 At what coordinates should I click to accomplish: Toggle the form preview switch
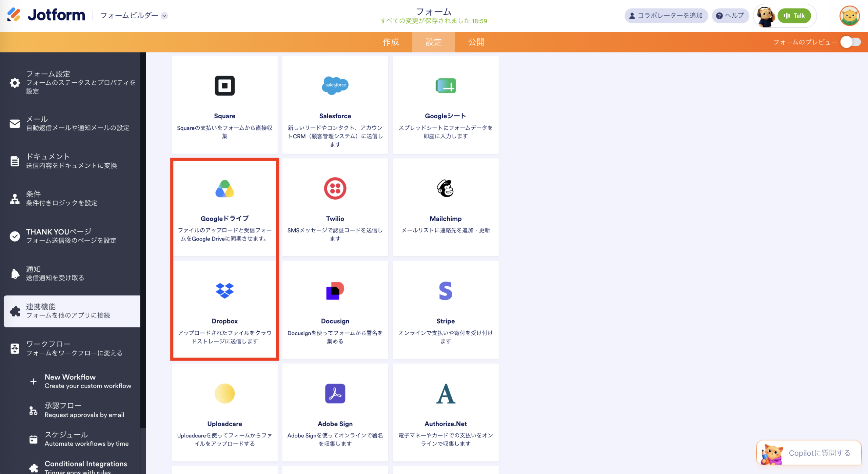pyautogui.click(x=850, y=42)
